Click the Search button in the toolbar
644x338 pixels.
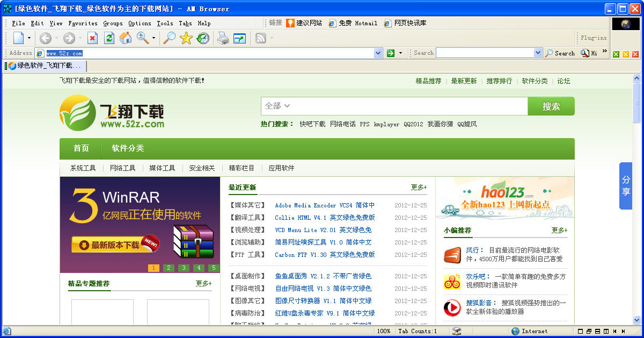coord(560,53)
